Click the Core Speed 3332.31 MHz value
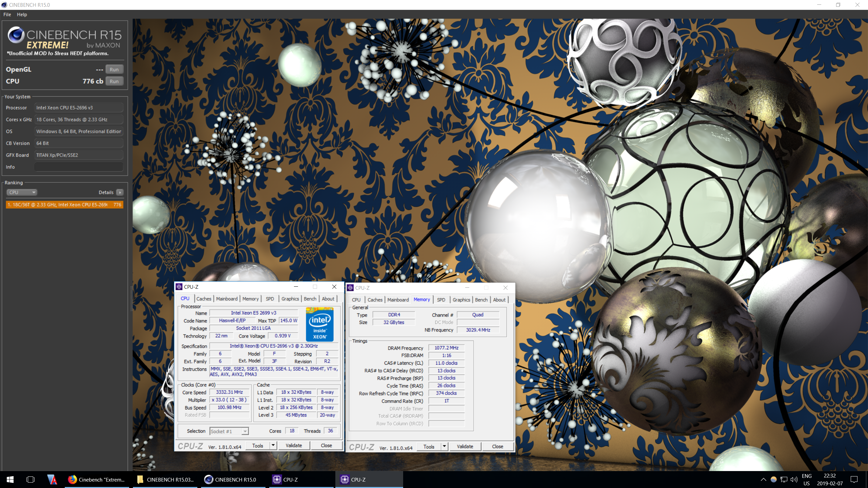868x488 pixels. pos(230,392)
